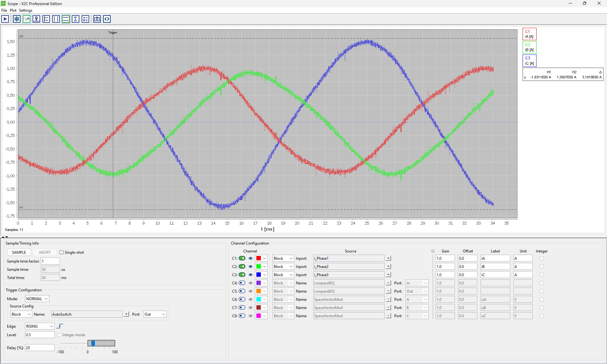Click the source browse arrow for i_Phase1
Screen dimensions: 607x364
[x=389, y=258]
